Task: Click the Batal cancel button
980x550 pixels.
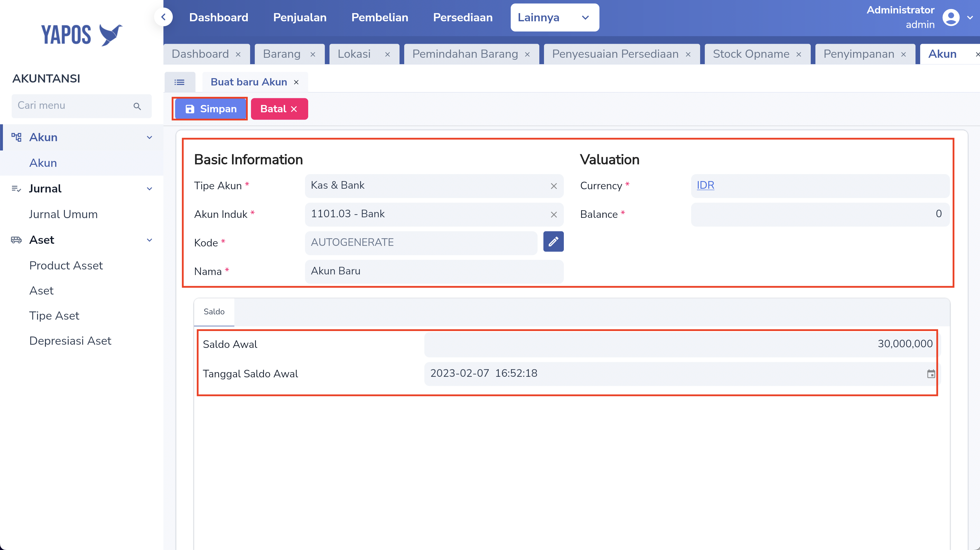Action: [279, 109]
